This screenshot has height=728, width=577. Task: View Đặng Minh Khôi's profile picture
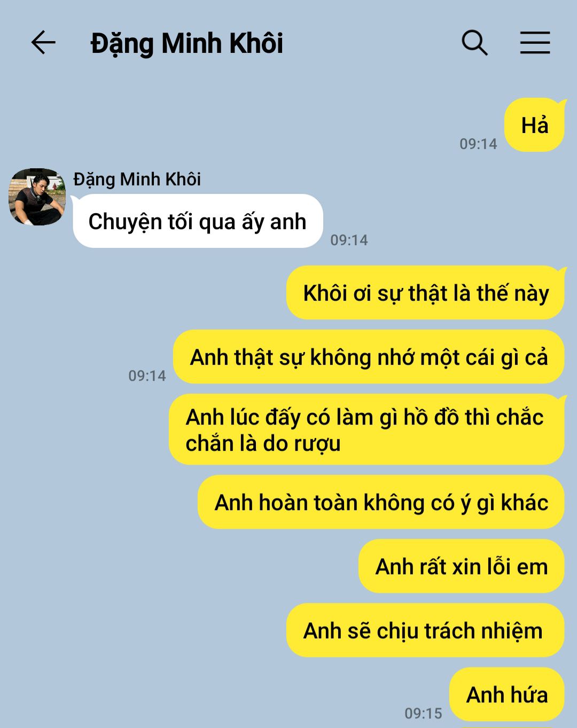(x=37, y=197)
